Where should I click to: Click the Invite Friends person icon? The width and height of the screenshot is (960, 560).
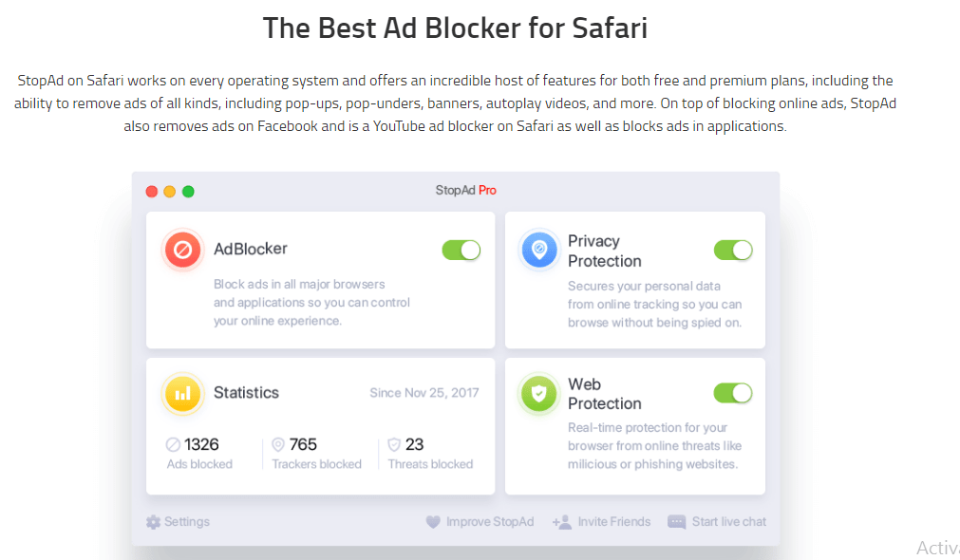561,522
